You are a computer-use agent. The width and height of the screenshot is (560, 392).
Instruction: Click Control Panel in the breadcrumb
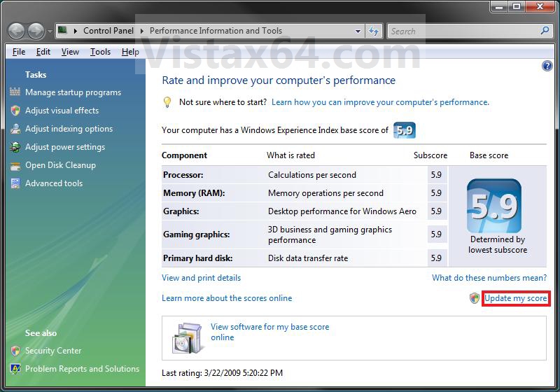pos(108,31)
